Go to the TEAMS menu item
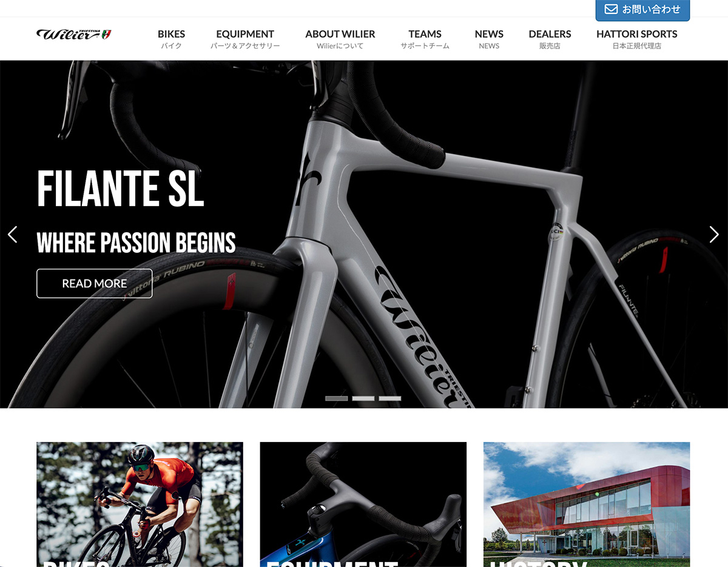Screen dimensions: 728x567 pyautogui.click(x=425, y=39)
